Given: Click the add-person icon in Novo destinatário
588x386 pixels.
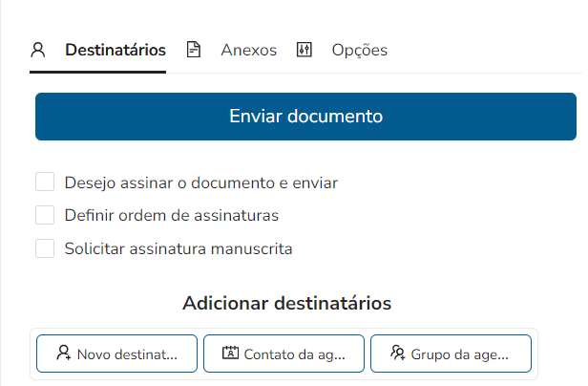Looking at the screenshot, I should tap(64, 354).
